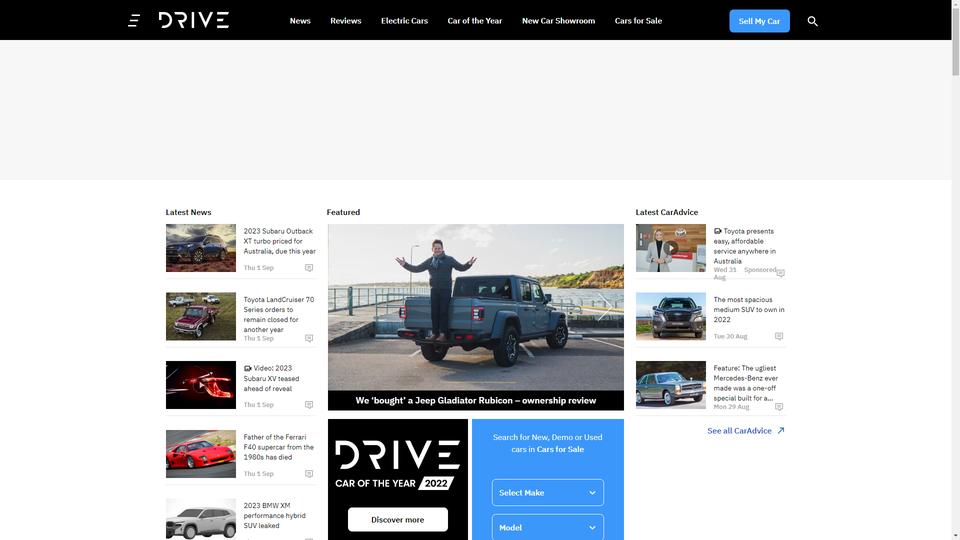Viewport: 960px width, 540px height.
Task: Open See all CarAdvice link
Action: click(739, 430)
